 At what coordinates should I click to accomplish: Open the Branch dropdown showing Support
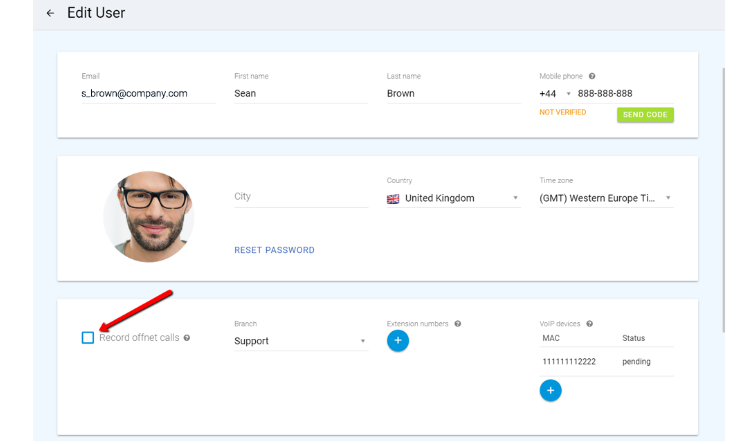[x=300, y=341]
